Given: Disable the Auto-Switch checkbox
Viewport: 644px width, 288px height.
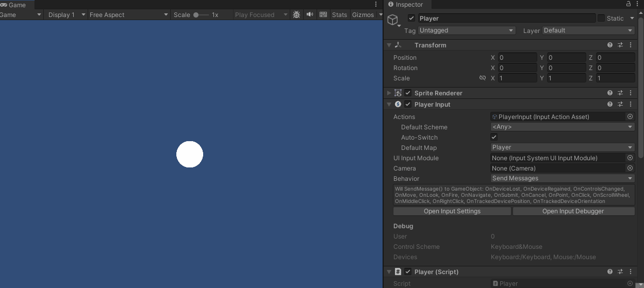Looking at the screenshot, I should tap(494, 138).
